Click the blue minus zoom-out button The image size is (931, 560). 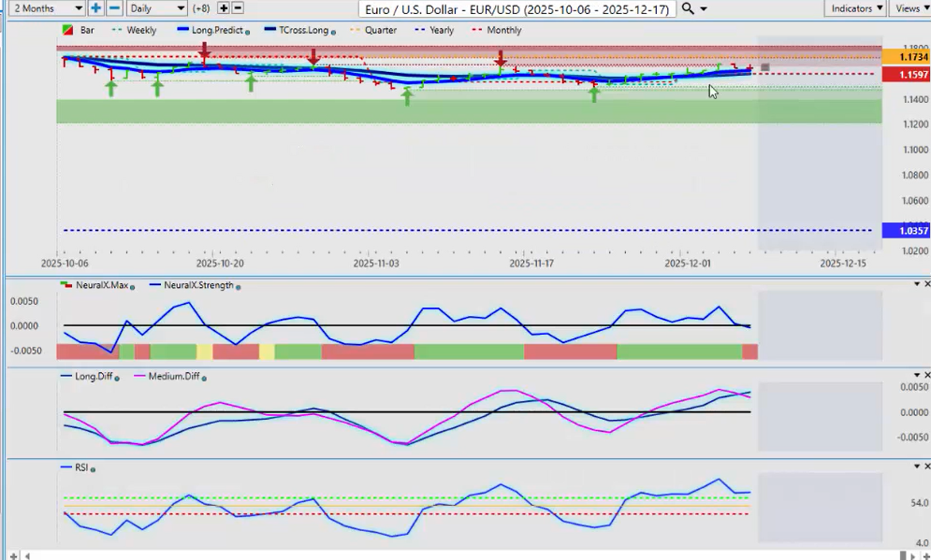(114, 8)
